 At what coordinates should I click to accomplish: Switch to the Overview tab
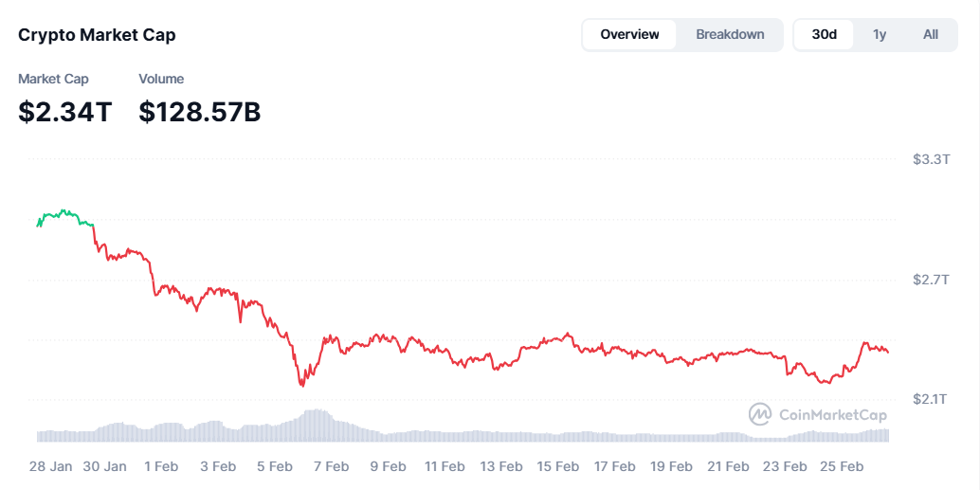(629, 34)
